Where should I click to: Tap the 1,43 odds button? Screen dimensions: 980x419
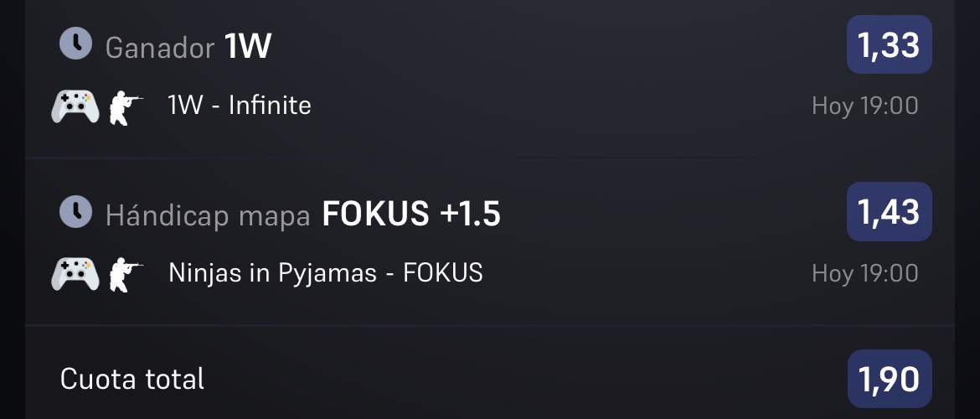(x=889, y=212)
